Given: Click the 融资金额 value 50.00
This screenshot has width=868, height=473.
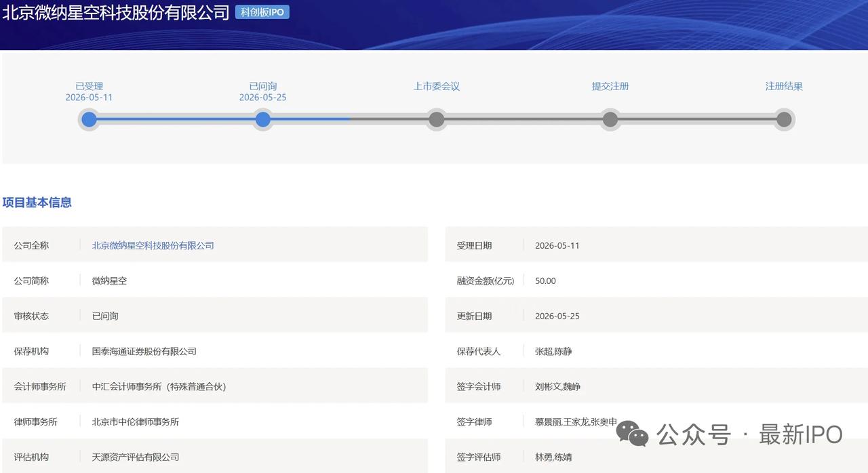Looking at the screenshot, I should (545, 281).
